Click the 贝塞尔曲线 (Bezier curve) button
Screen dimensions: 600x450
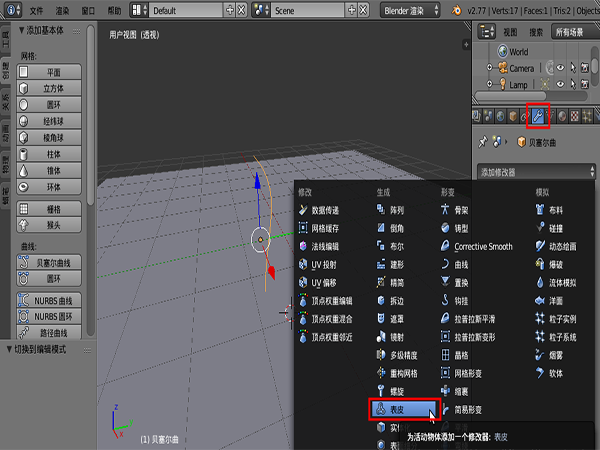(54, 262)
